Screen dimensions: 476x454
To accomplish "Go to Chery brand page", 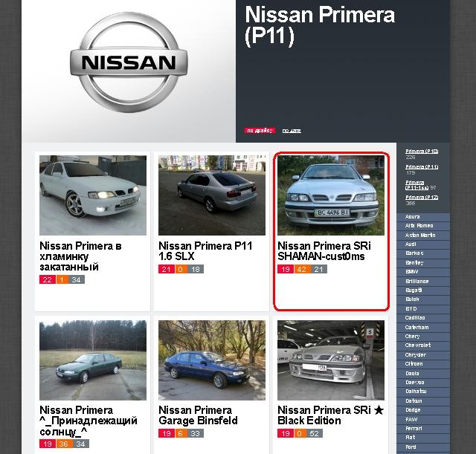I will coord(412,337).
